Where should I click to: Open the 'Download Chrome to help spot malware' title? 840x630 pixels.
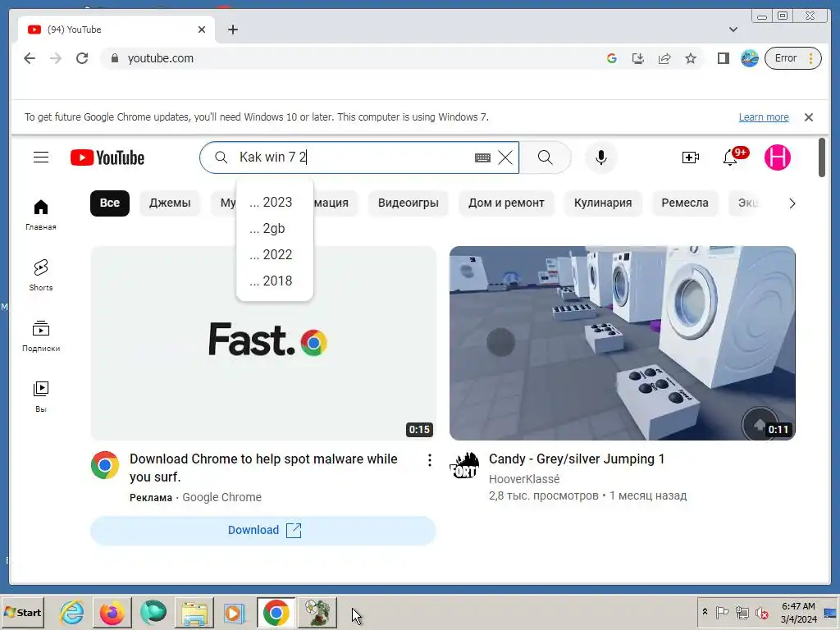[263, 468]
